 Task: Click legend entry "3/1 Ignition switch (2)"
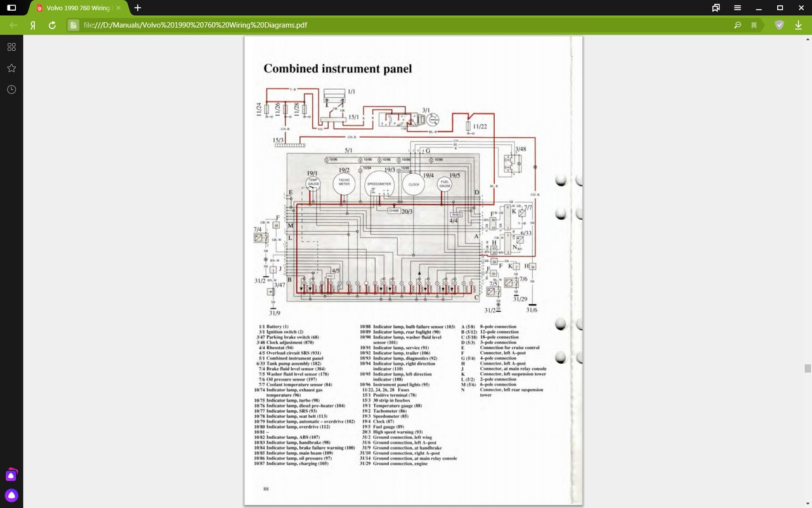(281, 331)
